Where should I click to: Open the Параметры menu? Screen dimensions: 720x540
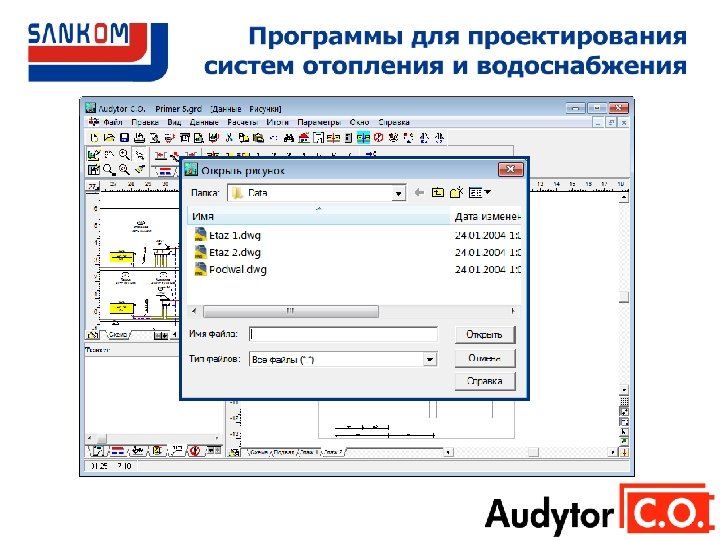pos(319,122)
